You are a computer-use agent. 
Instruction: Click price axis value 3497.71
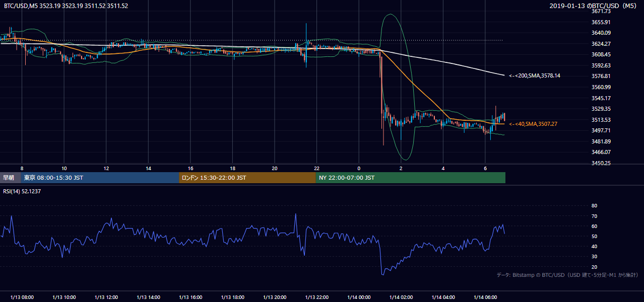(601, 130)
